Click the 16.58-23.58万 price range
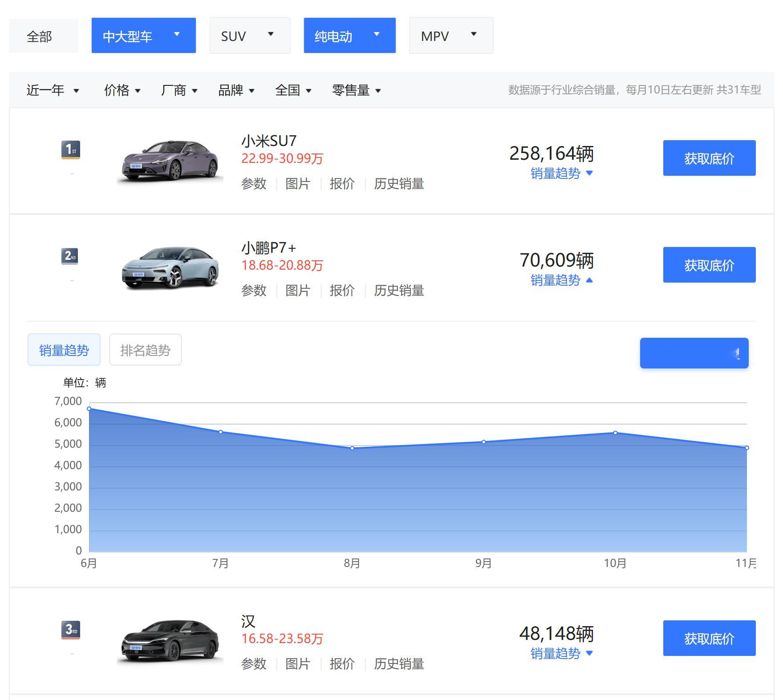The height and width of the screenshot is (700, 783). coord(282,639)
